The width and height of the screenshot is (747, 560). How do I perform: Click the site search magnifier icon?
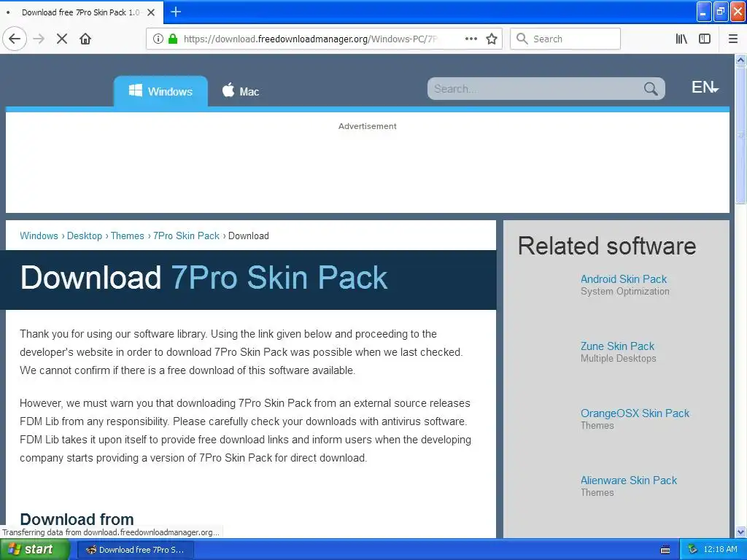click(651, 88)
